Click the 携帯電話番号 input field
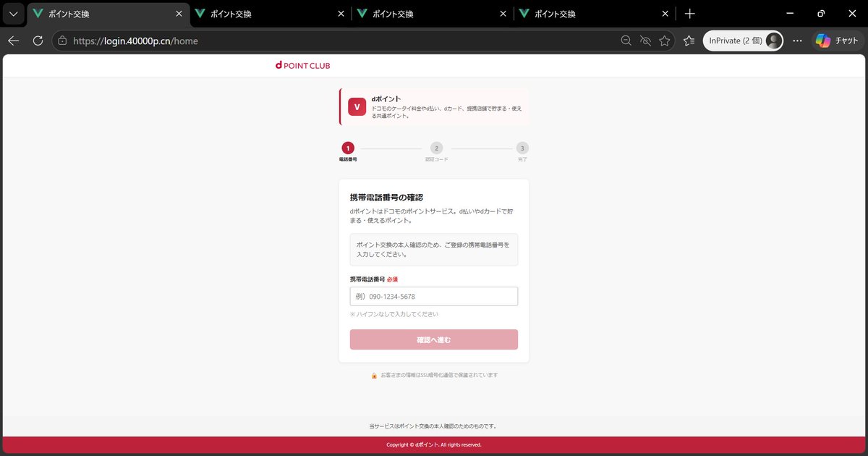 click(434, 296)
